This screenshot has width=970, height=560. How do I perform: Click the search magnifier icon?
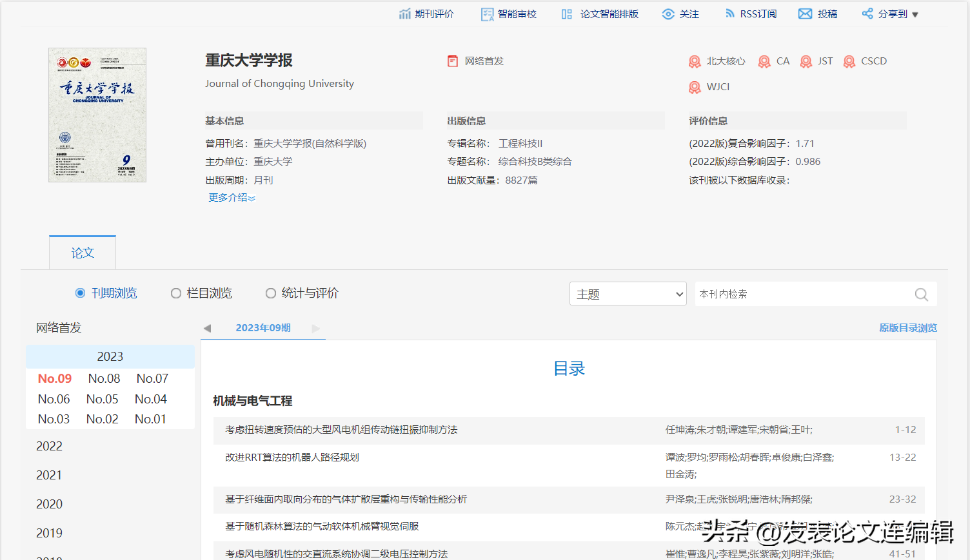922,294
